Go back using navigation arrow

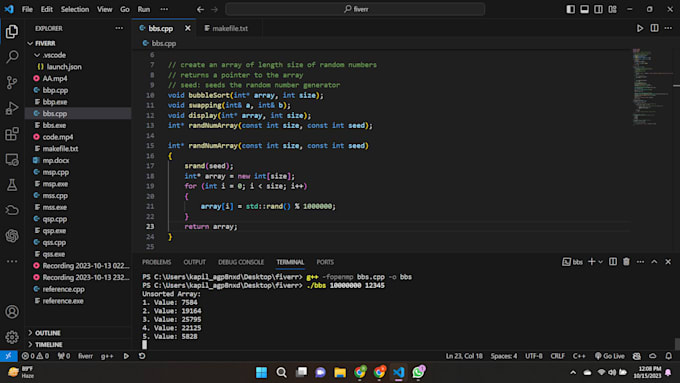point(200,9)
